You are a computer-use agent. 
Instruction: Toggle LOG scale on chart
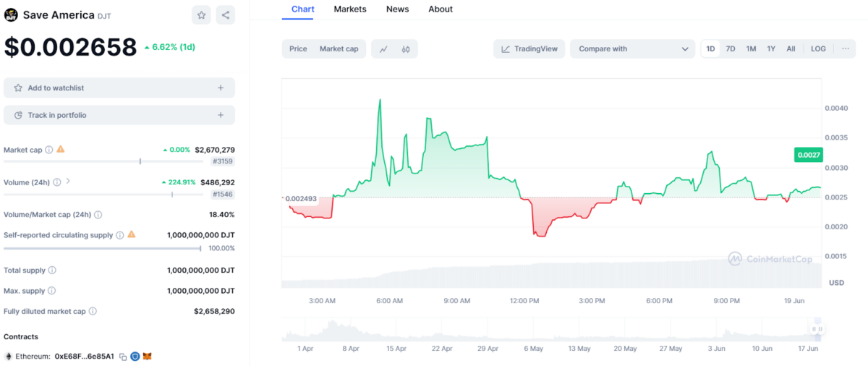click(x=818, y=48)
